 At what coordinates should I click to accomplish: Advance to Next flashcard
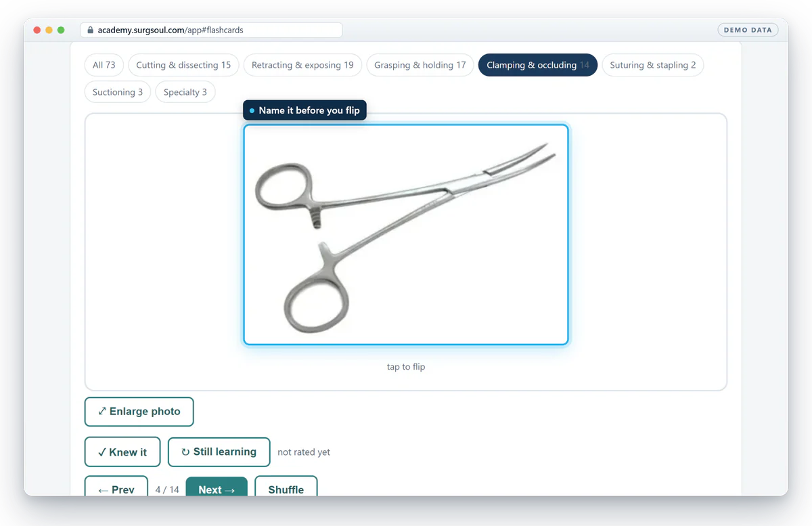coord(217,486)
